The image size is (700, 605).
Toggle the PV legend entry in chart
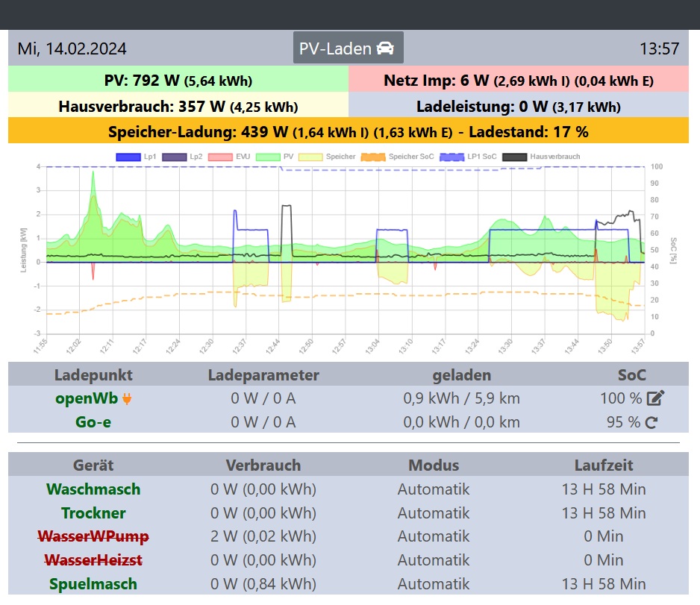tap(275, 157)
